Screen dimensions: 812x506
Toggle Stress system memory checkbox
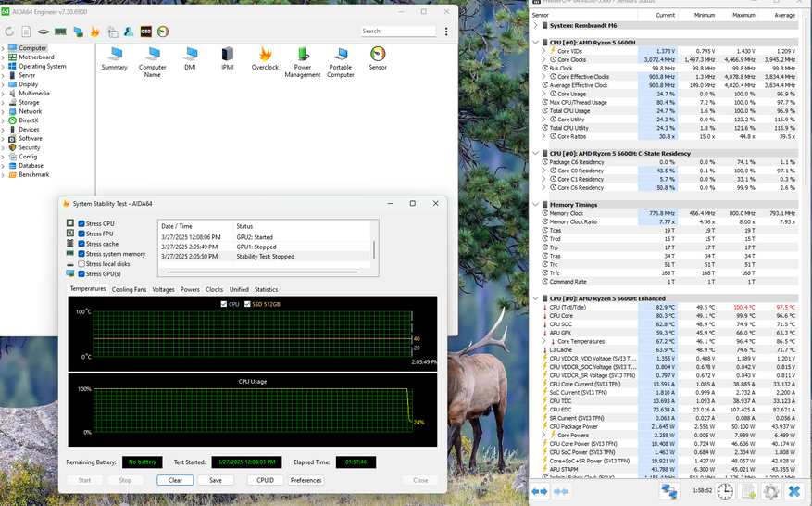coord(81,254)
